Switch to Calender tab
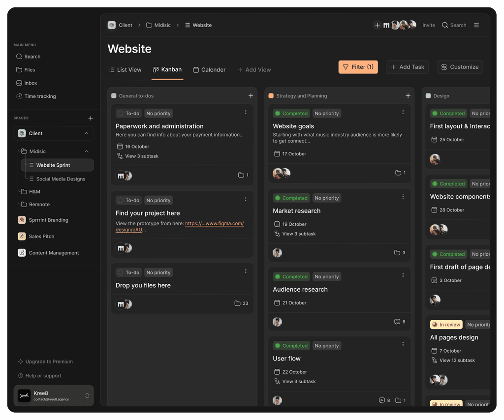This screenshot has height=420, width=504. (x=209, y=70)
